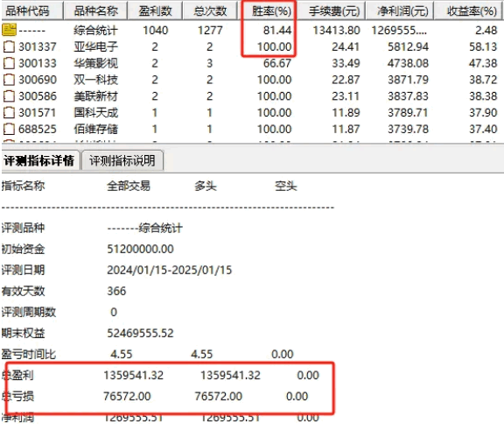Click the 空头 column label
504x424 pixels.
tap(286, 186)
